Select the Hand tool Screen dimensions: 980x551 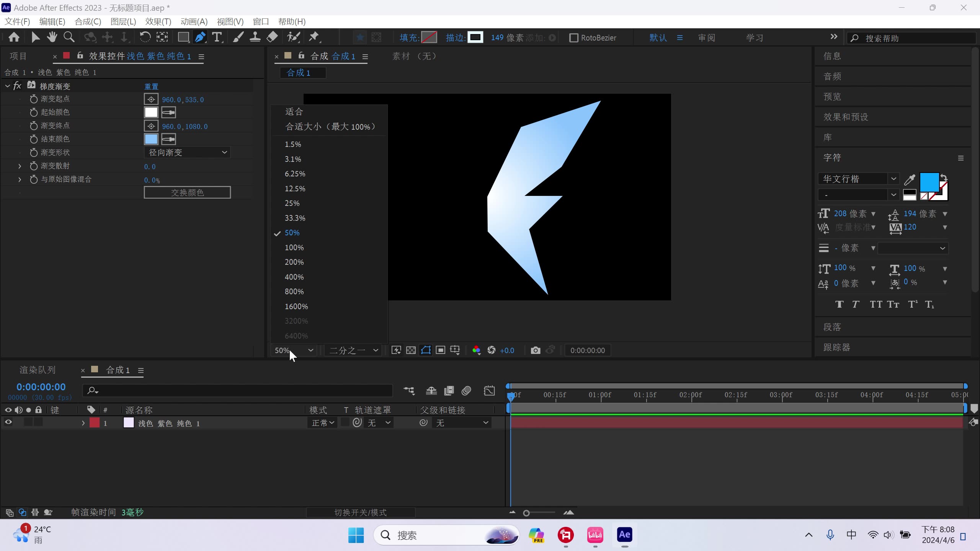(x=52, y=37)
